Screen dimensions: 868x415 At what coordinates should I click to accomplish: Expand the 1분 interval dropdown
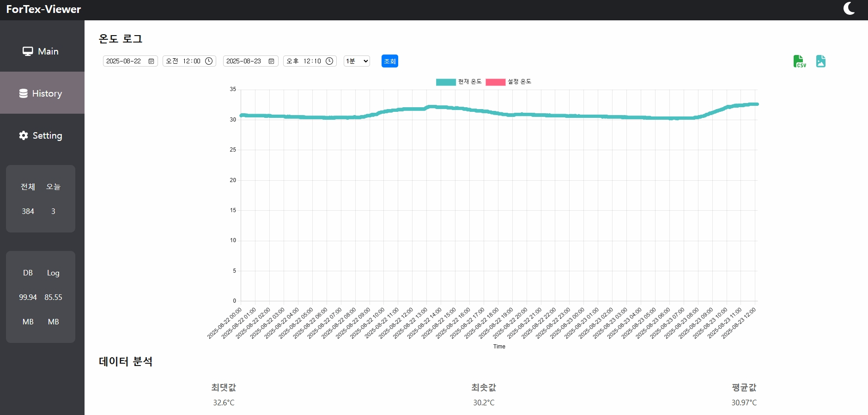357,61
